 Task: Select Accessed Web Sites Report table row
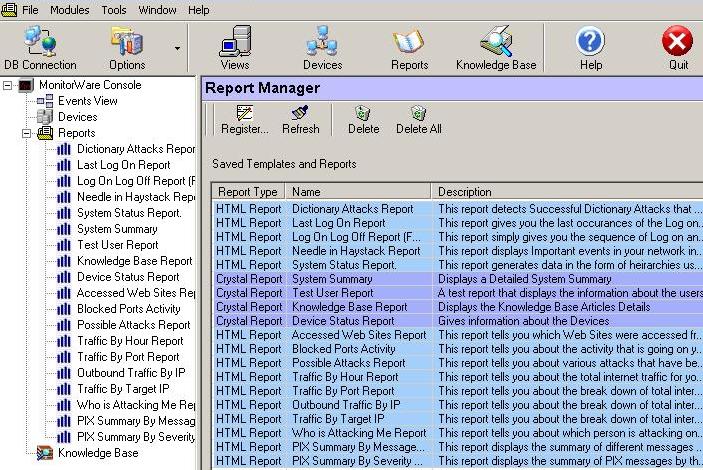458,335
